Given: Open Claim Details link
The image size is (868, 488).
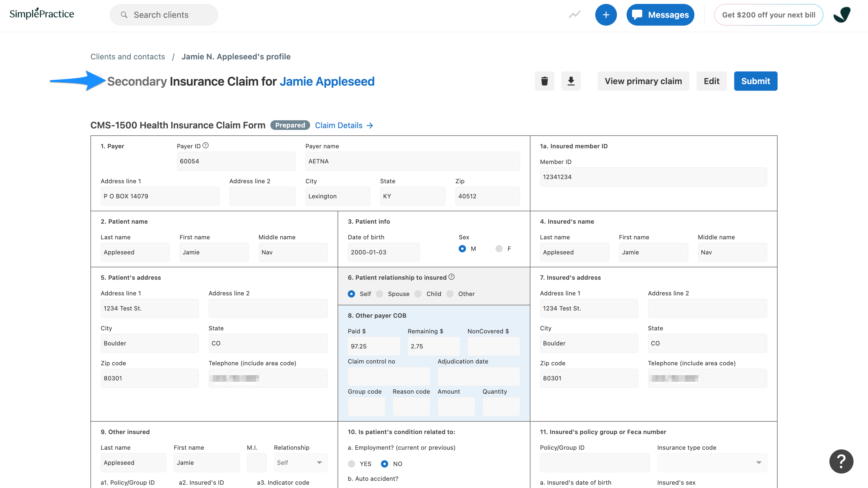Looking at the screenshot, I should click(344, 125).
